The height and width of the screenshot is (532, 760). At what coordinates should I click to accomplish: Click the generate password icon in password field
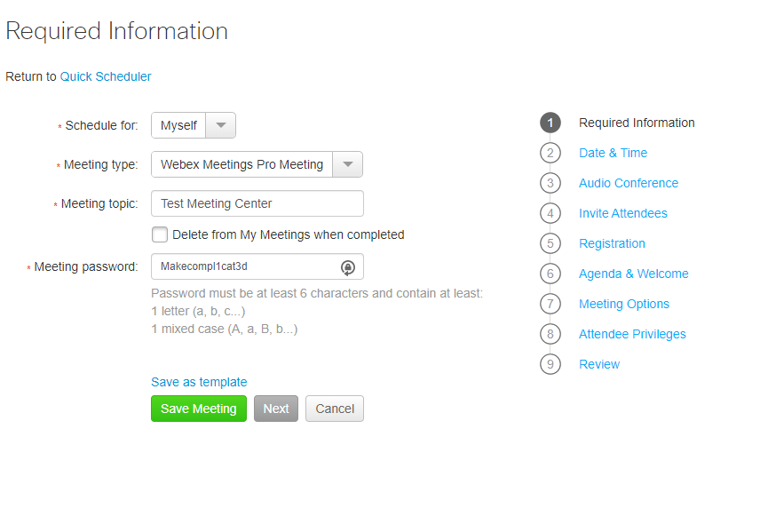pos(347,267)
